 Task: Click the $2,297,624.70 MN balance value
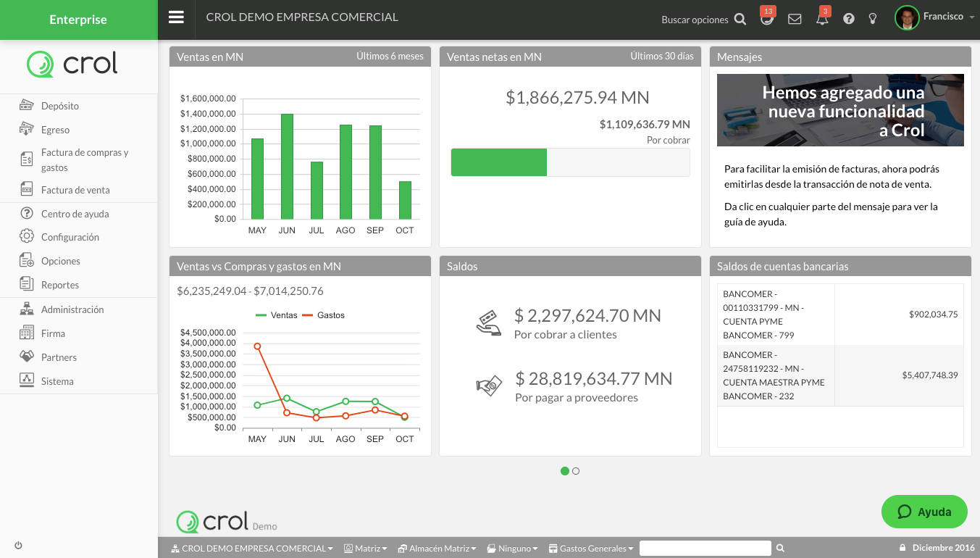coord(587,315)
